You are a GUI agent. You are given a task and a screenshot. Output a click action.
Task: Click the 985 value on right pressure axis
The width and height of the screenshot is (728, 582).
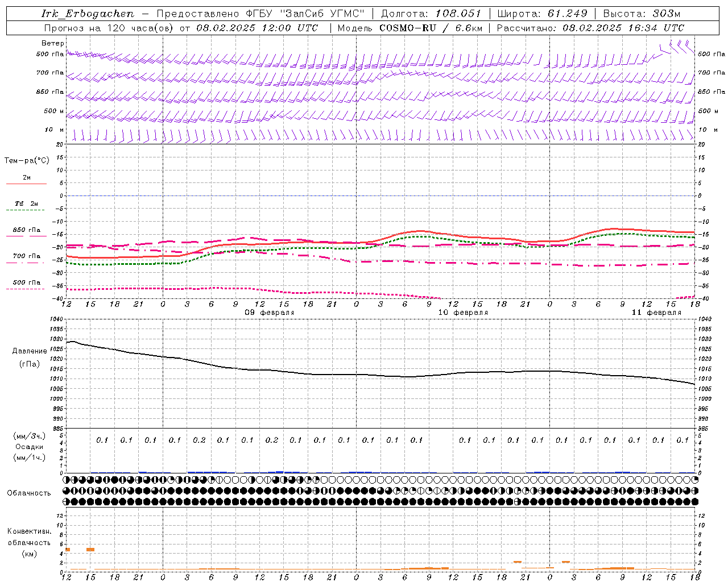click(x=704, y=429)
